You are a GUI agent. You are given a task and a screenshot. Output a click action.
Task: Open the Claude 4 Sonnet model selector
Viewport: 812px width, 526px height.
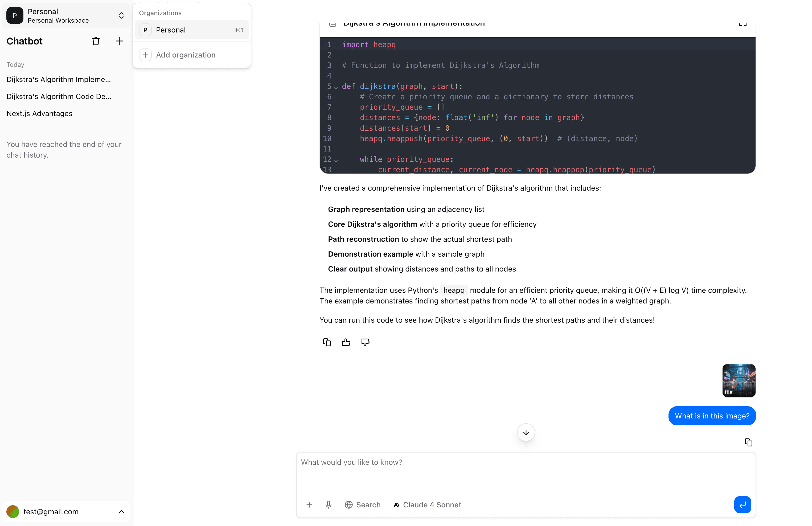tap(427, 505)
